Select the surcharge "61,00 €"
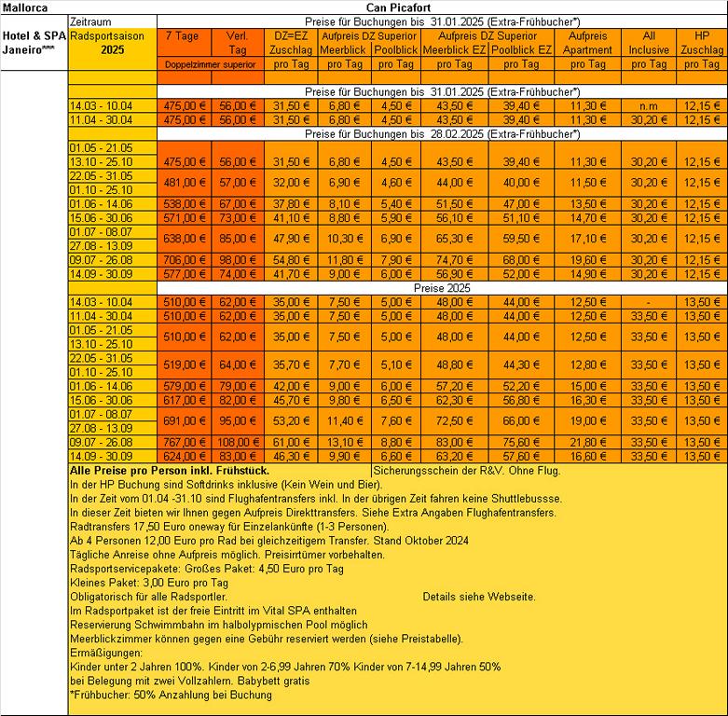The height and width of the screenshot is (716, 728). [291, 443]
